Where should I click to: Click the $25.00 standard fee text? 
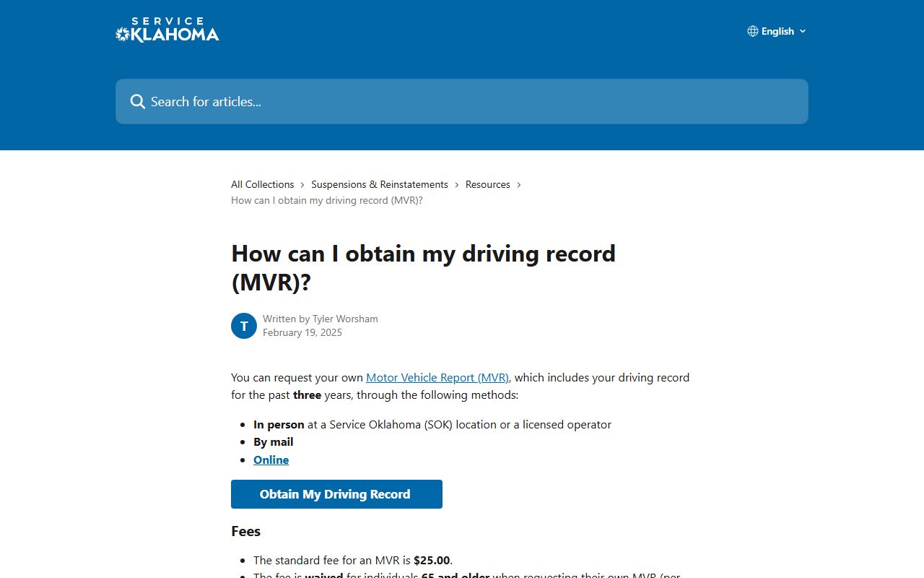pyautogui.click(x=432, y=561)
